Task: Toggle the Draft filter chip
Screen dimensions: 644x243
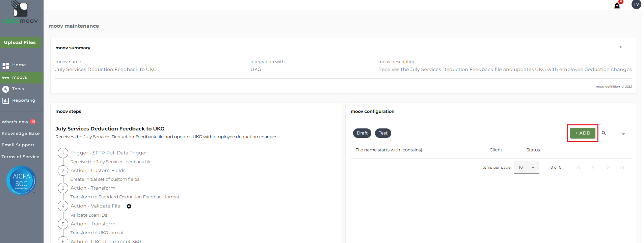Action: tap(362, 133)
